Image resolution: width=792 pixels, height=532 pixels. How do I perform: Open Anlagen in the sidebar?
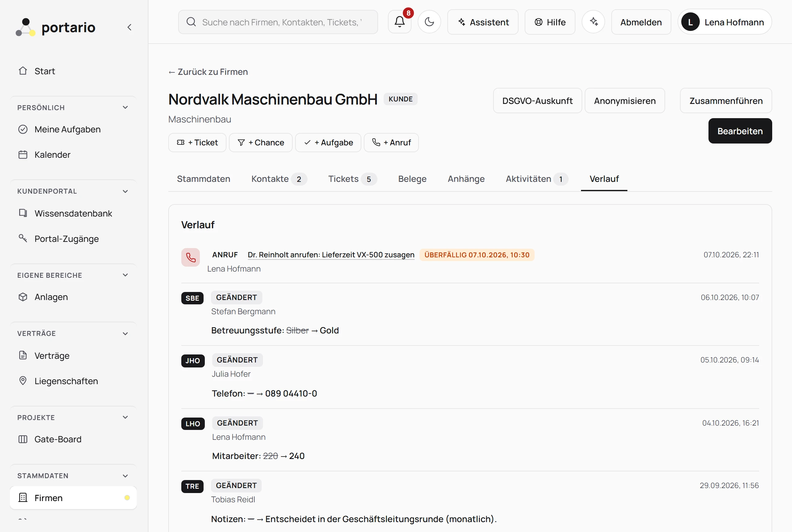(x=73, y=297)
